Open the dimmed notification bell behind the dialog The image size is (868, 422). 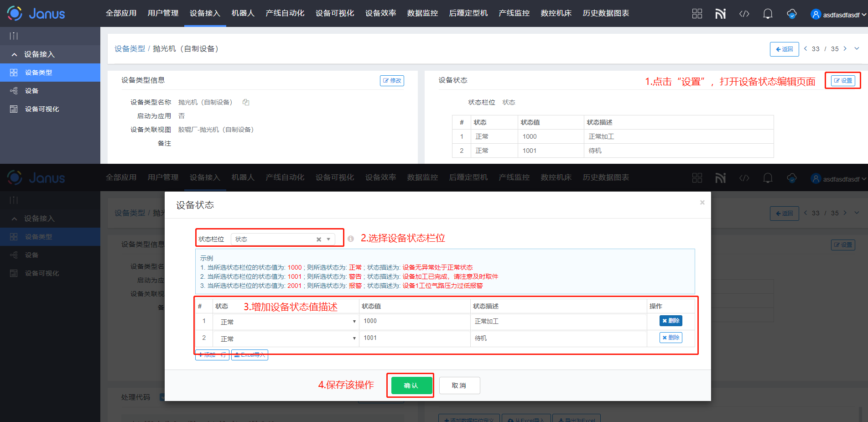point(768,178)
